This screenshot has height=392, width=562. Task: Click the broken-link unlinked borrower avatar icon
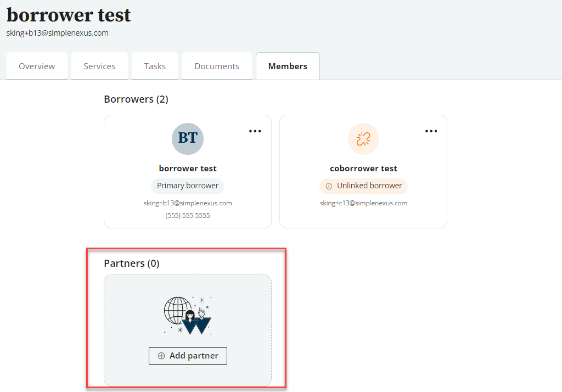363,138
